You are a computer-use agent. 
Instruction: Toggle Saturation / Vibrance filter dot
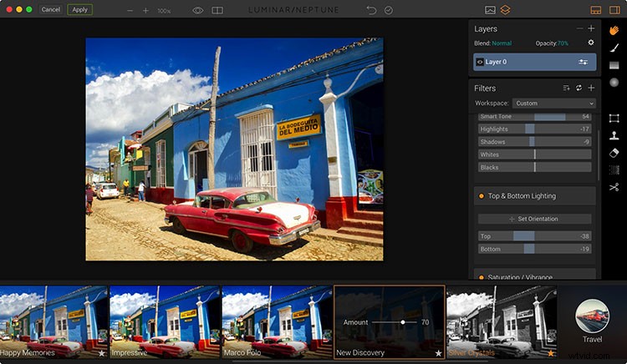(482, 277)
